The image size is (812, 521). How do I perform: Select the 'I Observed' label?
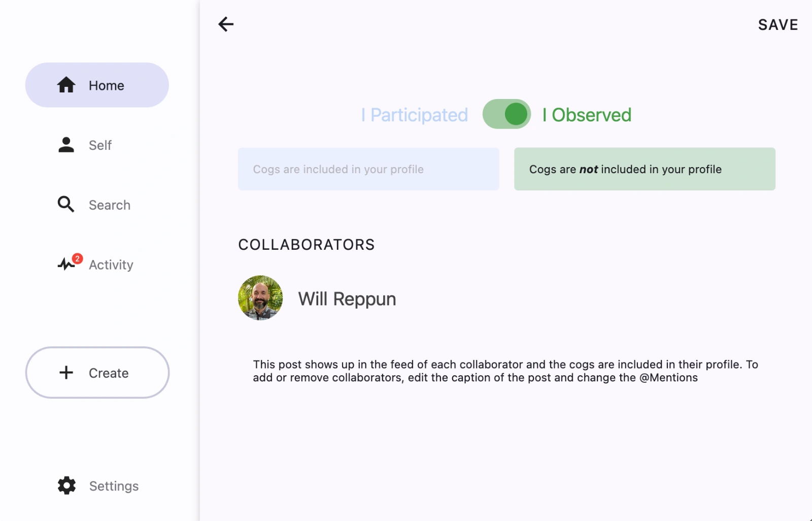pyautogui.click(x=587, y=115)
